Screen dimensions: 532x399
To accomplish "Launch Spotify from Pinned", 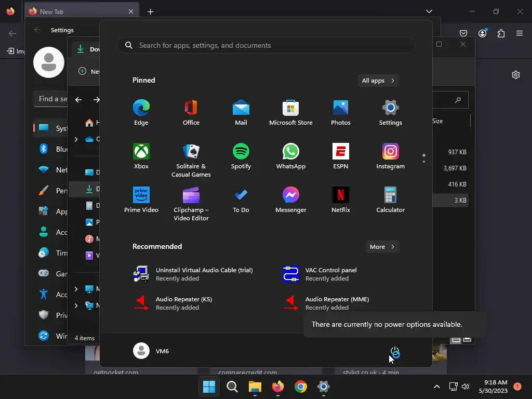I will point(241,156).
